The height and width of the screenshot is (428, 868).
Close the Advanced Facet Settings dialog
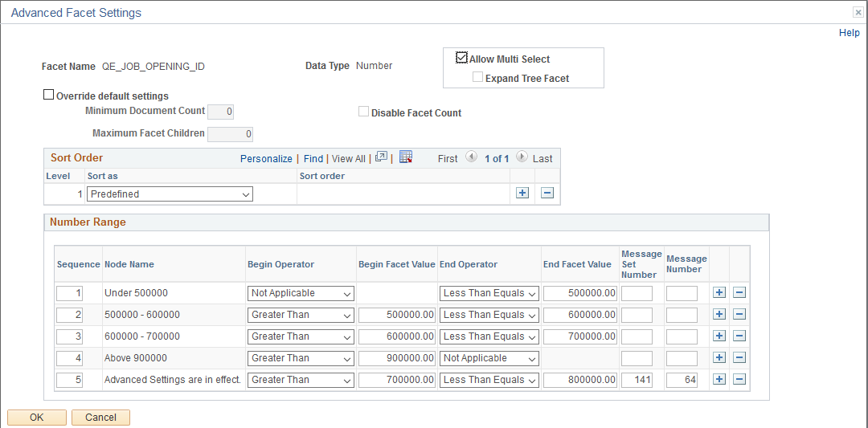(x=858, y=11)
